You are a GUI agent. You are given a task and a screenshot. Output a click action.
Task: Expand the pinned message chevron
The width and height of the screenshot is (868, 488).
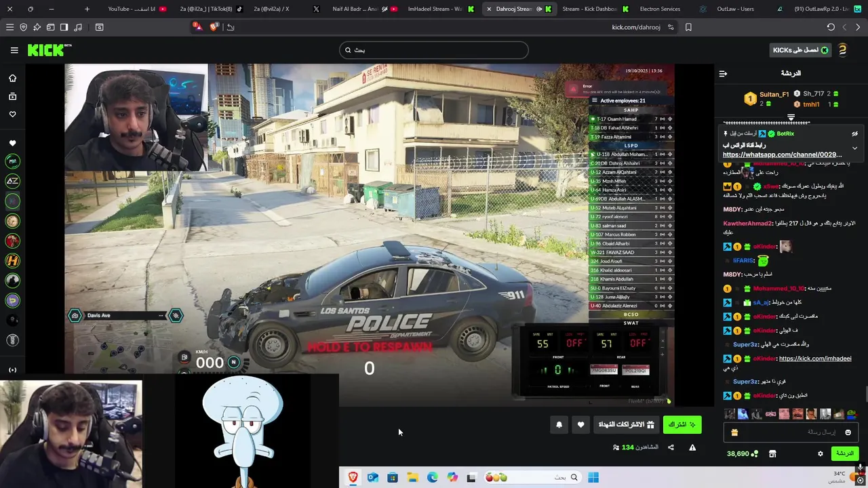coord(854,148)
